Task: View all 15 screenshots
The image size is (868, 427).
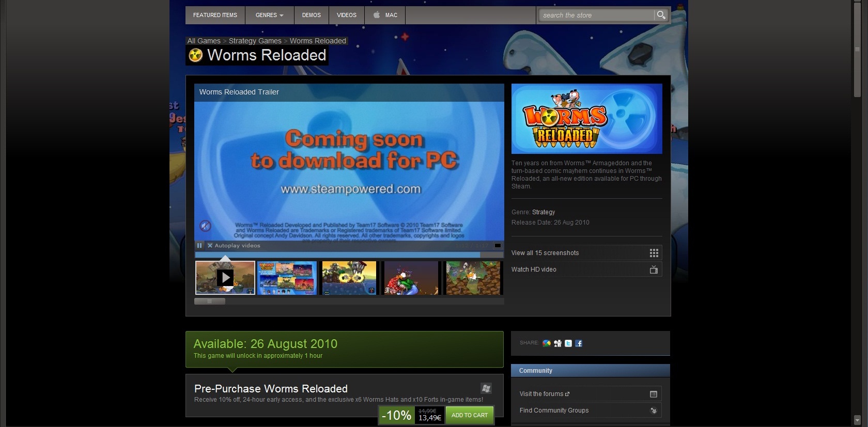Action: [586, 253]
